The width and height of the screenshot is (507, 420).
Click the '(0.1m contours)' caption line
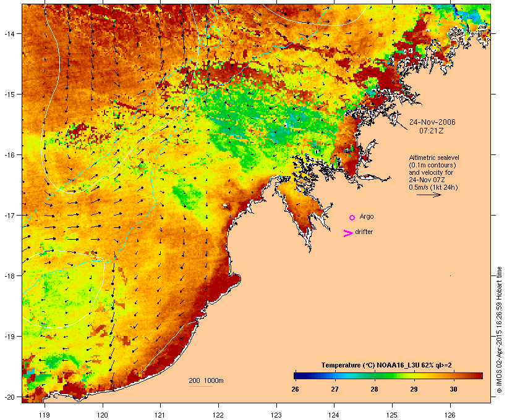(432, 165)
